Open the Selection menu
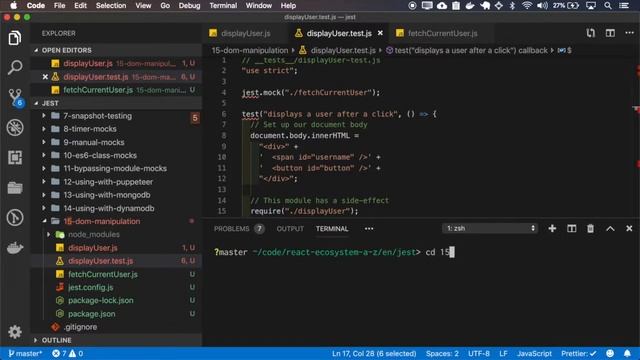The image size is (640, 360). click(111, 6)
